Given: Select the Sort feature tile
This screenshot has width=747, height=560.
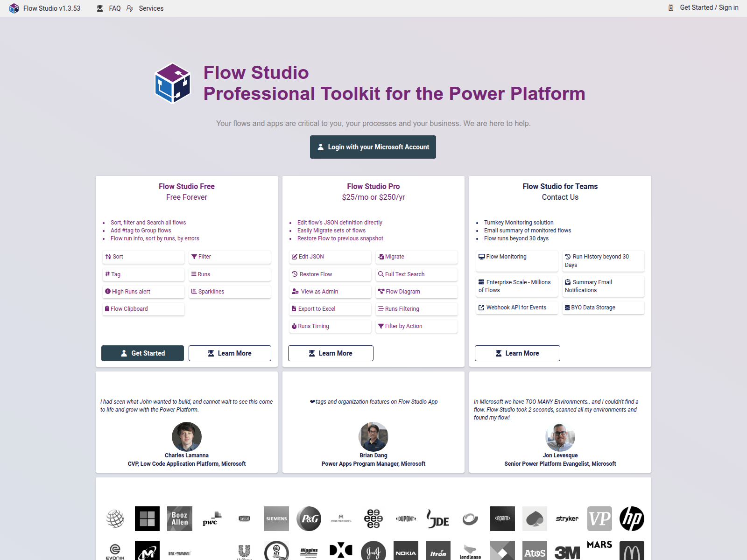Looking at the screenshot, I should (x=143, y=257).
